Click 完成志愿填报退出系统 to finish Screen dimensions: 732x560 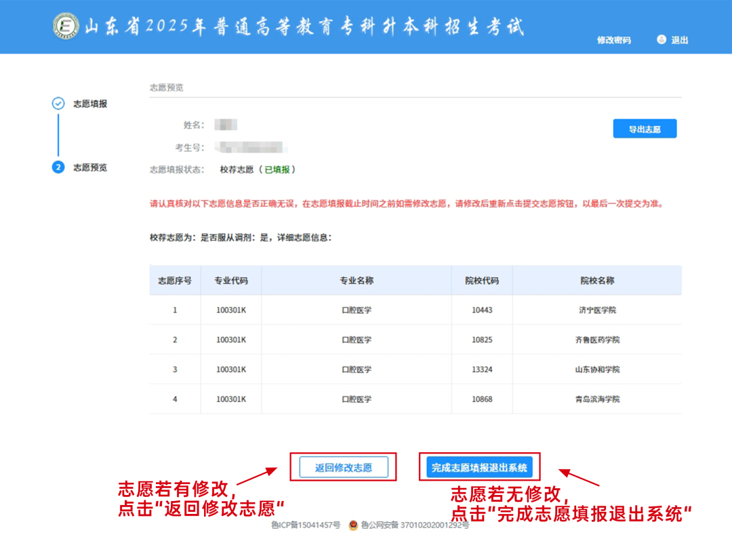[479, 466]
